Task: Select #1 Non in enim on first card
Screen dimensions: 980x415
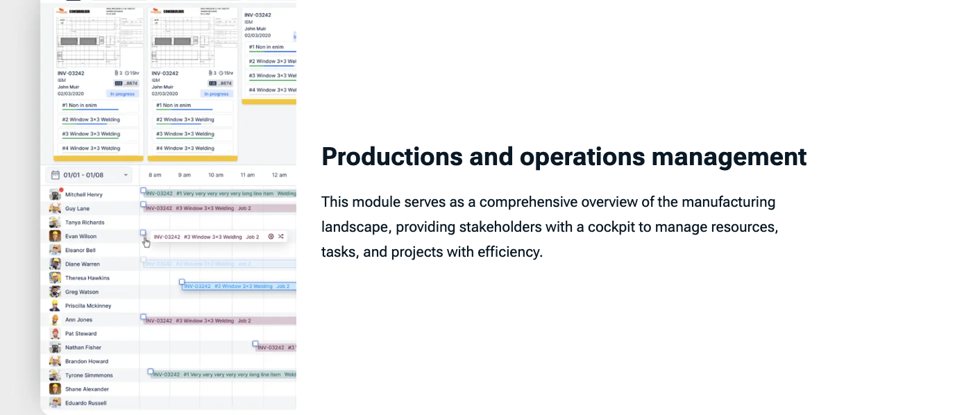Action: 98,105
